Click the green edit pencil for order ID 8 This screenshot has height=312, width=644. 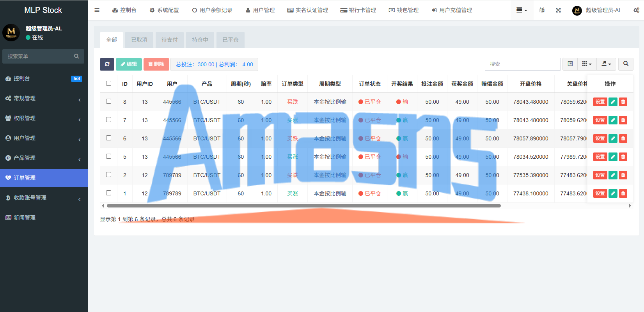613,102
